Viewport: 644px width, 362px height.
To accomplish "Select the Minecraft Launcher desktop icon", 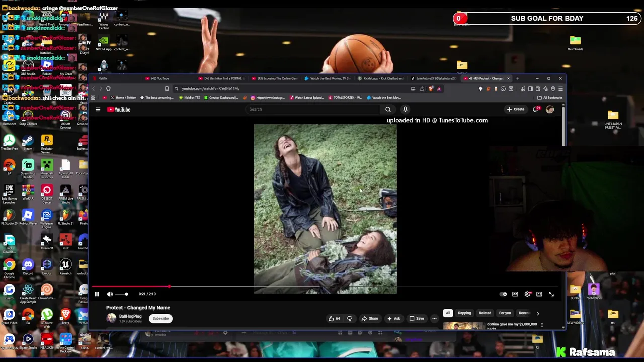I will coord(46,169).
